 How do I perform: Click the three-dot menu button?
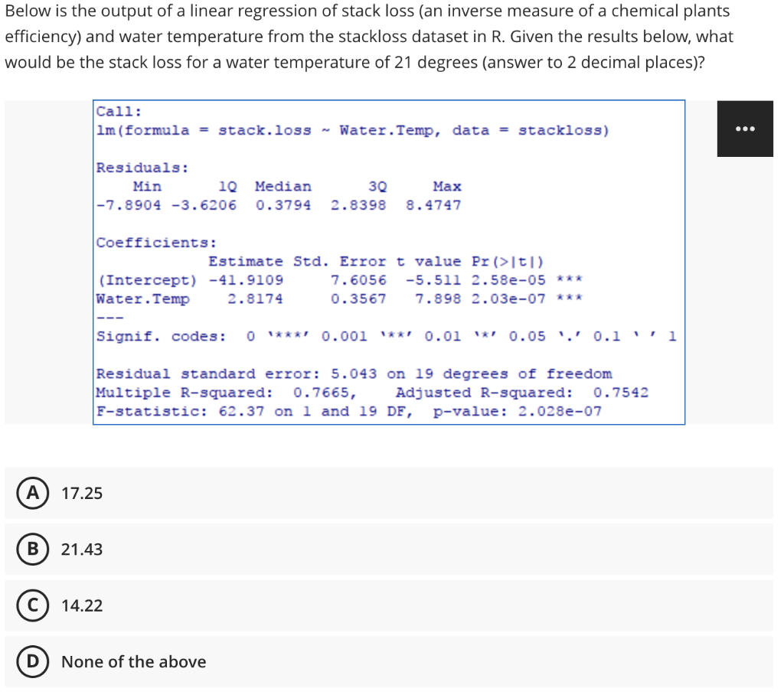point(744,129)
